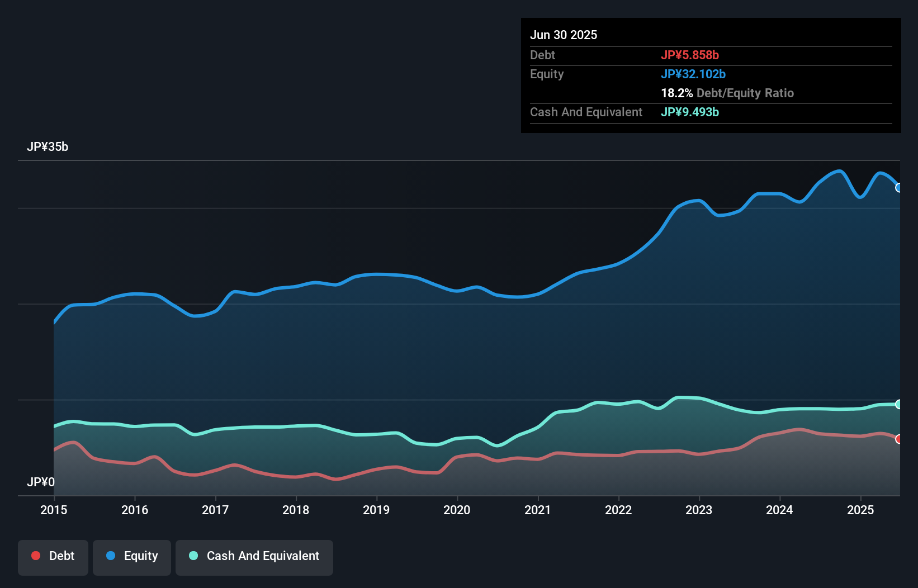Select the Equity line endpoint marker on the chart
918x588 pixels.
[x=898, y=187]
